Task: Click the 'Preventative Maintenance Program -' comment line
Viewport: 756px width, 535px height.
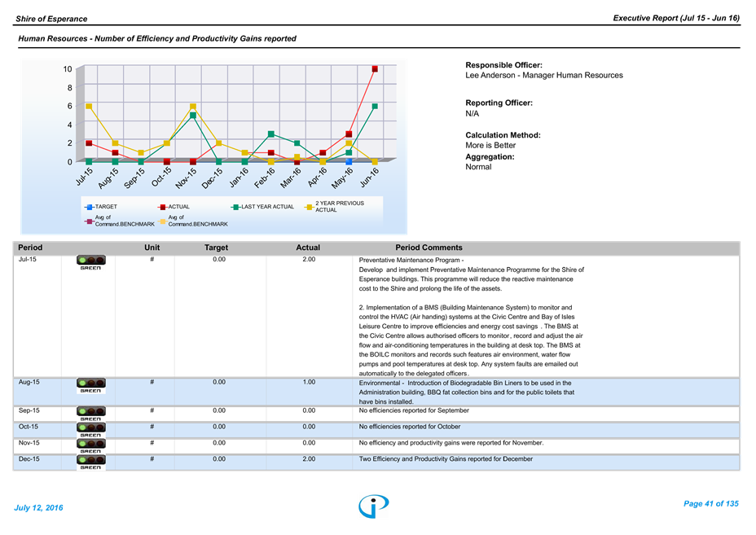Action: pyautogui.click(x=411, y=261)
